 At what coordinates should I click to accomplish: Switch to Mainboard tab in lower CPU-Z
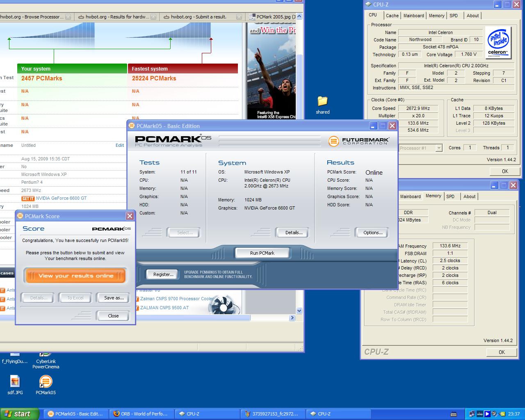[410, 196]
